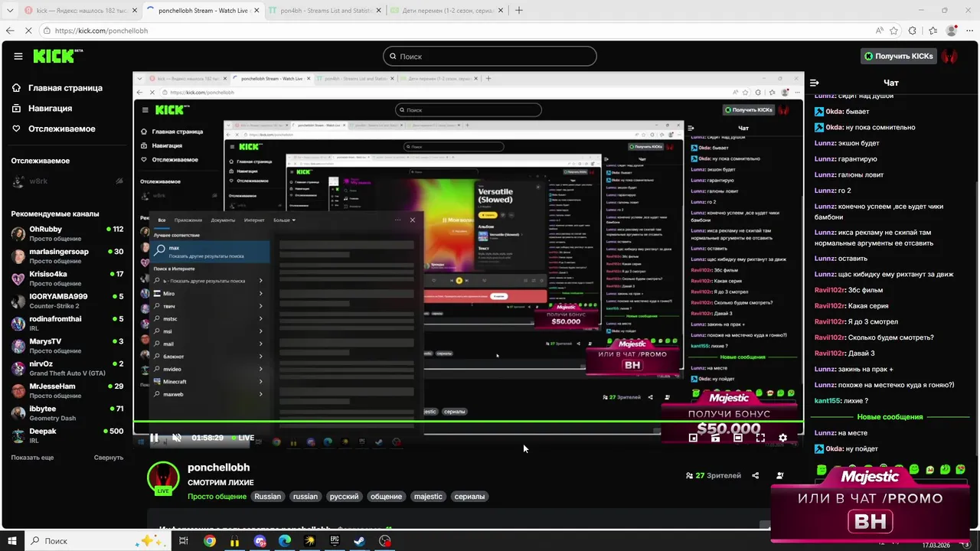Open the Kick hamburger sidebar menu
980x551 pixels.
click(18, 56)
